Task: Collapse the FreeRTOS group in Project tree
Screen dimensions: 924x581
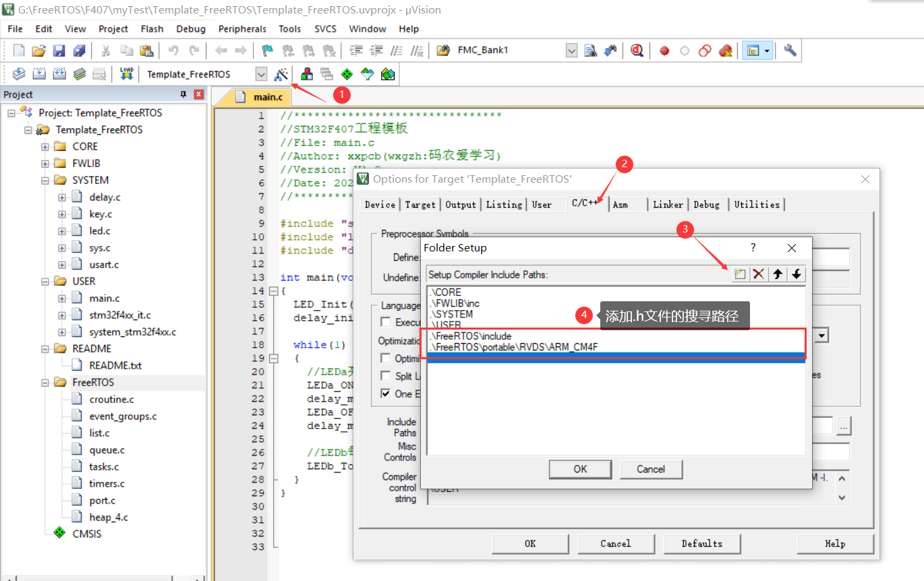Action: pyautogui.click(x=45, y=382)
